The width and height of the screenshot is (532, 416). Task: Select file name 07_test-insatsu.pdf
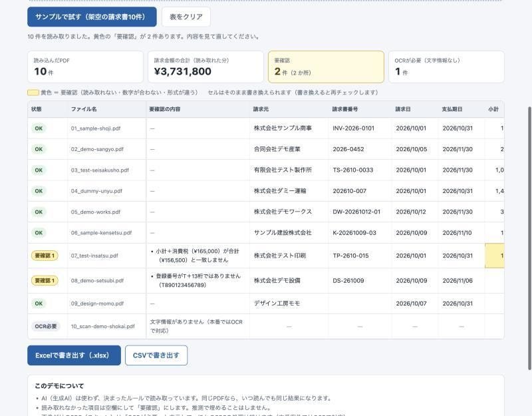tap(94, 256)
